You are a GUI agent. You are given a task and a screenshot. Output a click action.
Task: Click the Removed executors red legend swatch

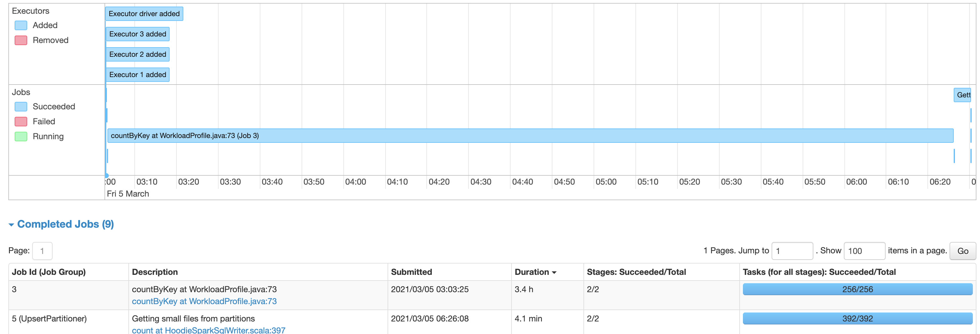21,40
